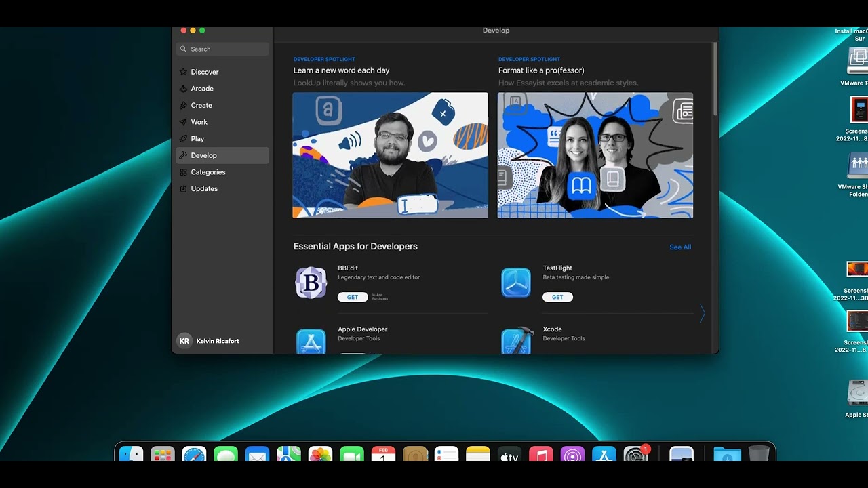868x488 pixels.
Task: Open Photos from the dock
Action: click(320, 454)
